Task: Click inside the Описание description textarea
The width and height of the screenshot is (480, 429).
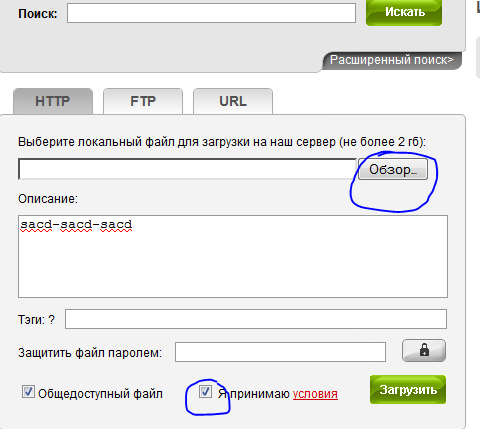Action: (233, 256)
